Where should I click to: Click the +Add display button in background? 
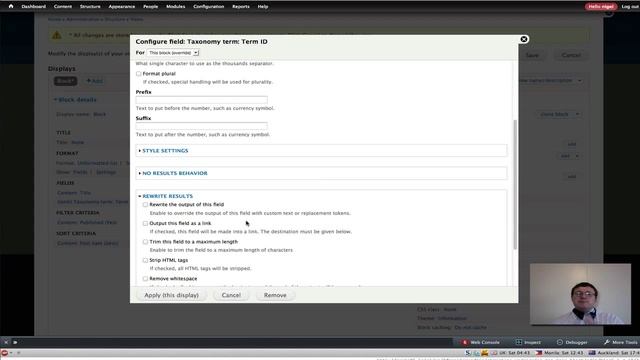[x=94, y=81]
